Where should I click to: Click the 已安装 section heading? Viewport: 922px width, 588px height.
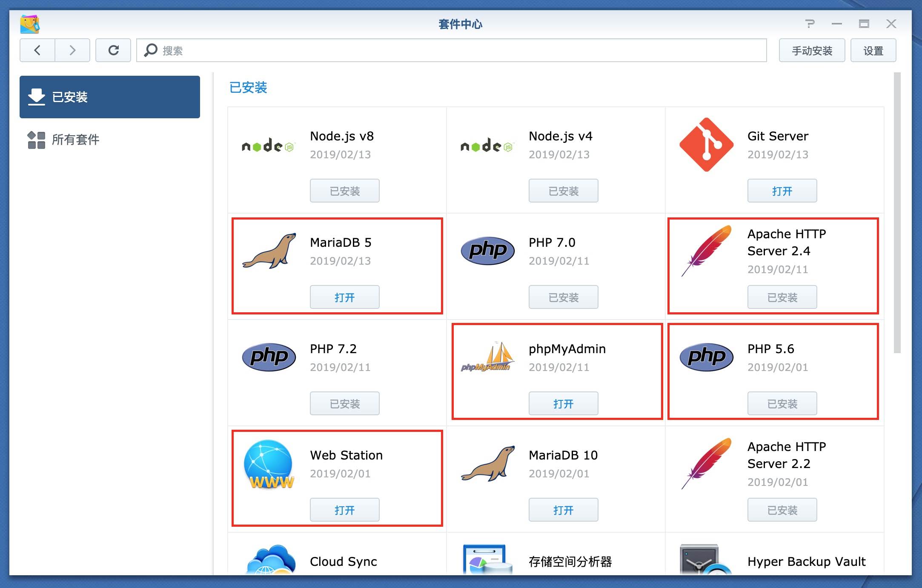[248, 88]
